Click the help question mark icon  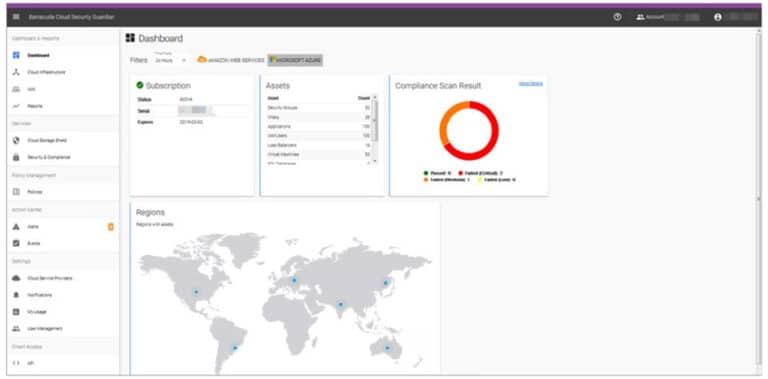[618, 17]
